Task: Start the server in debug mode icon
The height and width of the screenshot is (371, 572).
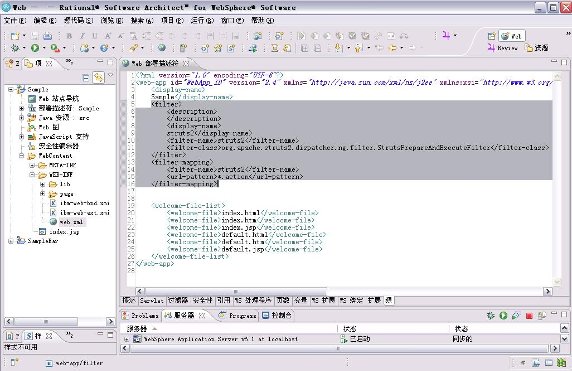Action: pos(491,316)
